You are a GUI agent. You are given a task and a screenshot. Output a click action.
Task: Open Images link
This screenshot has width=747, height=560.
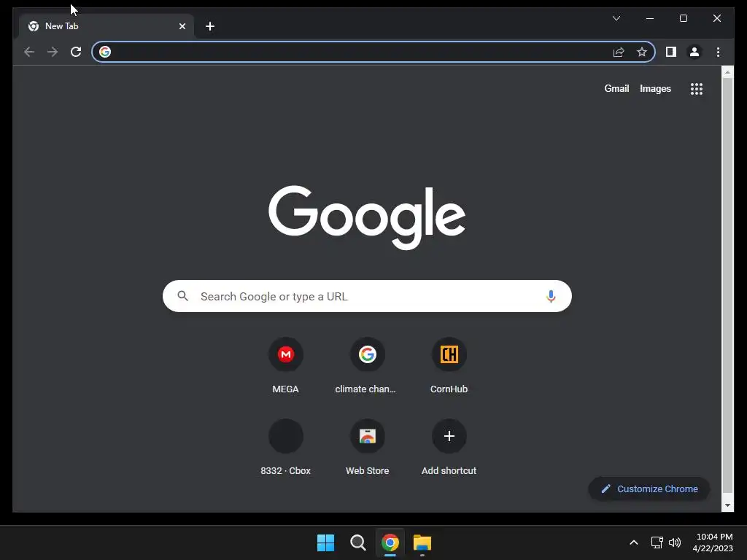point(655,88)
